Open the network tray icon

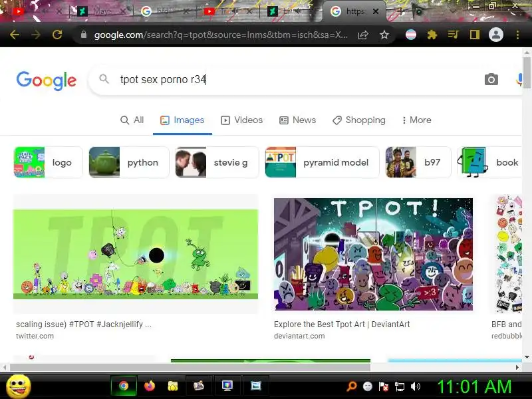tap(400, 386)
